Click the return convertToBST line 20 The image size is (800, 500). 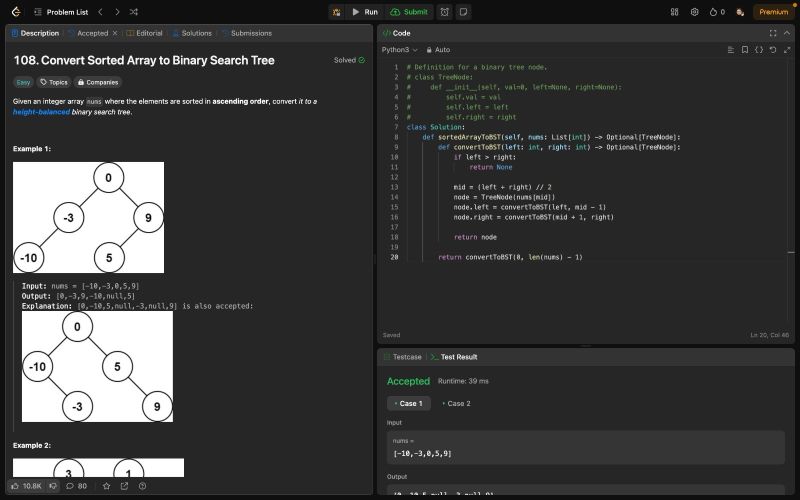tap(510, 257)
